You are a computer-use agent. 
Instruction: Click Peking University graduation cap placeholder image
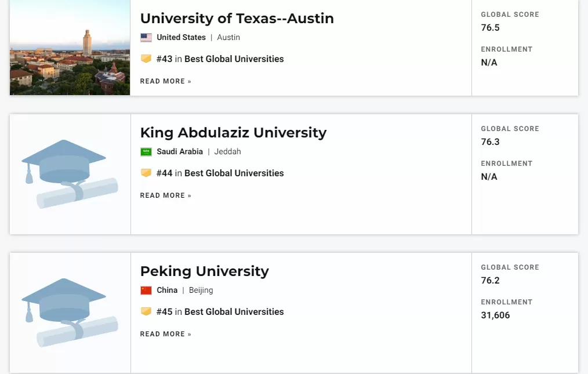70,313
